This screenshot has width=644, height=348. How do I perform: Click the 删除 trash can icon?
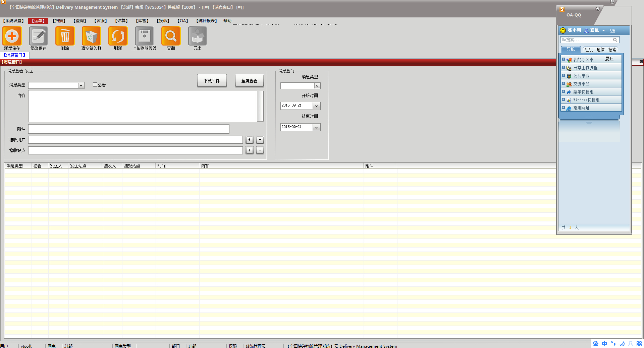[x=65, y=36]
